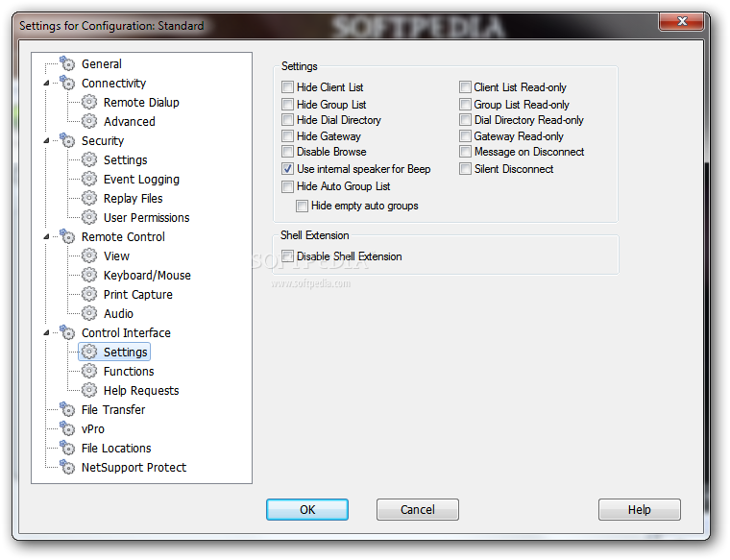Screen dimensions: 730x560
Task: Select File Locations entry
Action: pos(116,449)
